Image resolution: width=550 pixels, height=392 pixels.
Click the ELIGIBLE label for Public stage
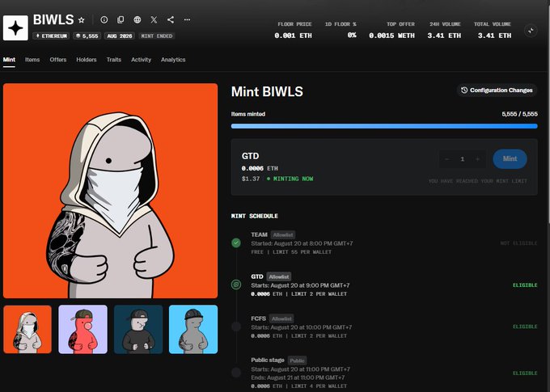pyautogui.click(x=525, y=373)
